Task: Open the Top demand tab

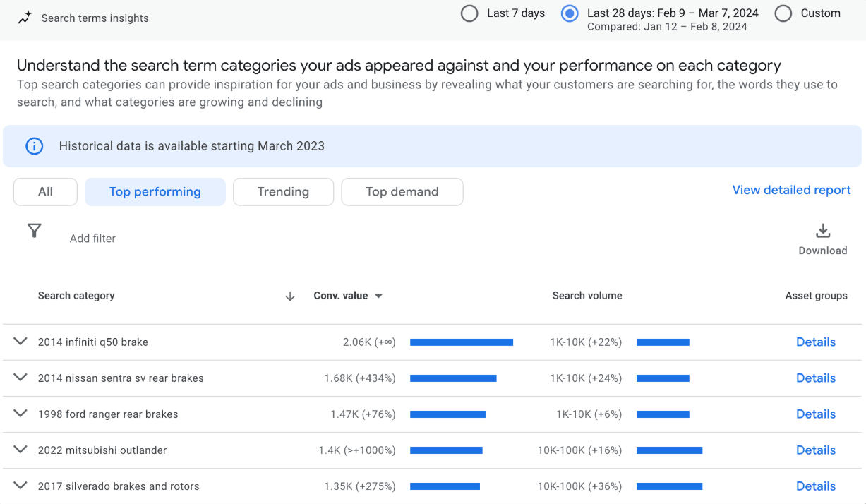Action: tap(402, 192)
